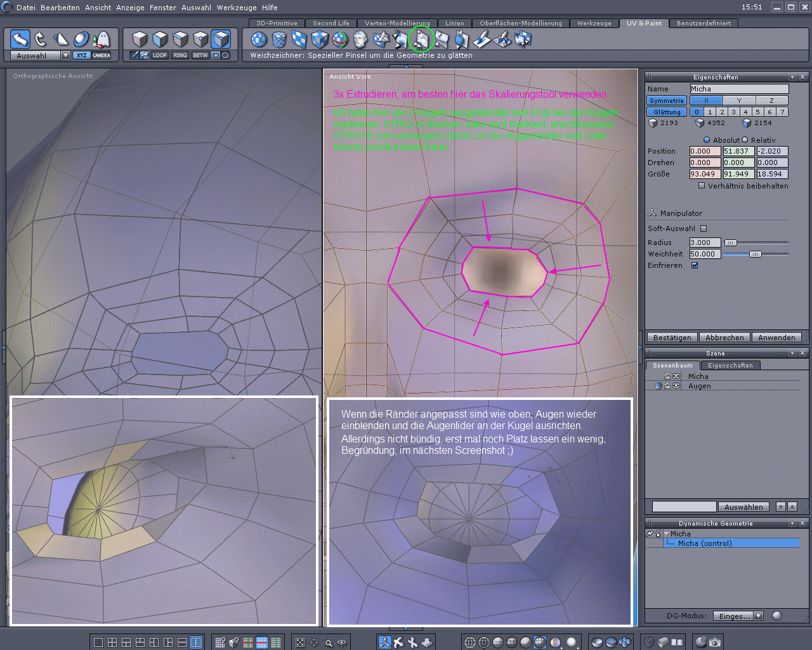
Task: Click the CAMERA coordinate mode button
Action: 101,55
